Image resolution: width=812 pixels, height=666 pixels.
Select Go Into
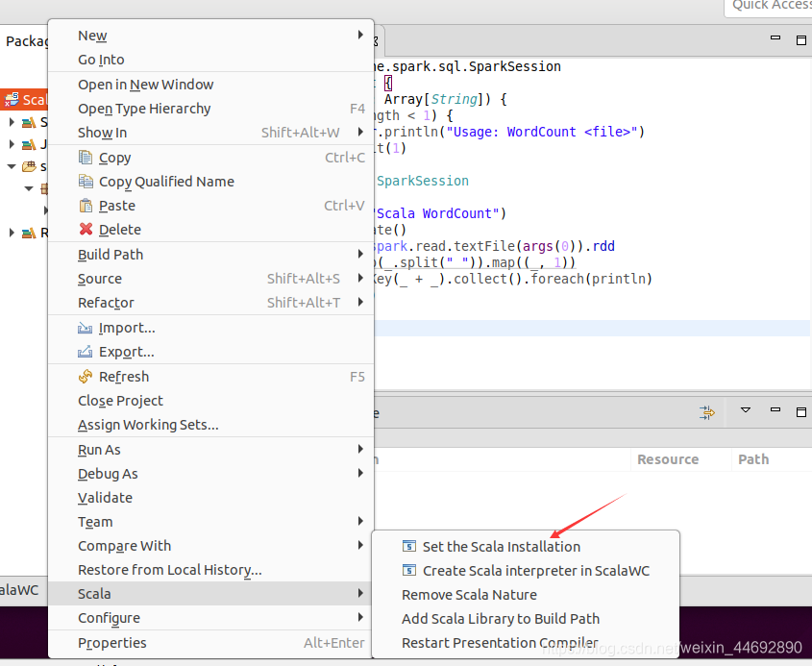pyautogui.click(x=210, y=60)
